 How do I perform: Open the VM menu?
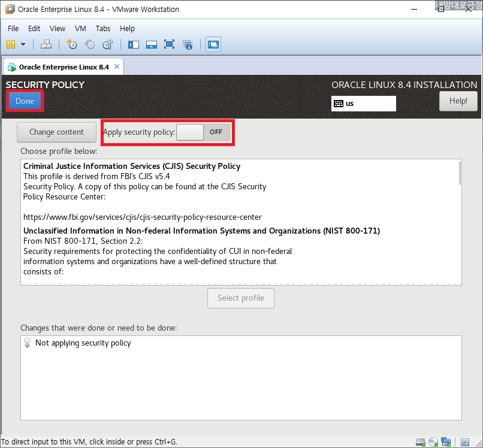click(x=80, y=29)
